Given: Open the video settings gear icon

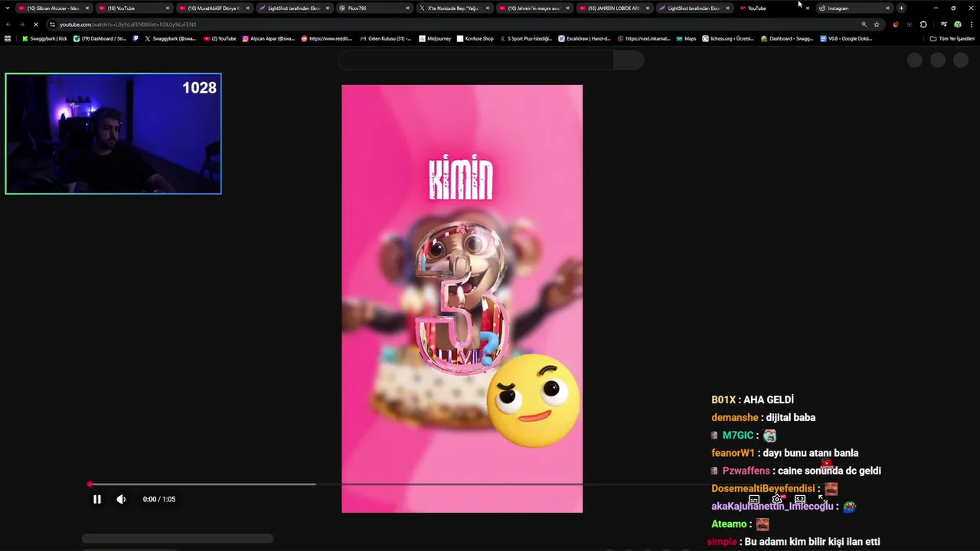Looking at the screenshot, I should click(x=777, y=499).
